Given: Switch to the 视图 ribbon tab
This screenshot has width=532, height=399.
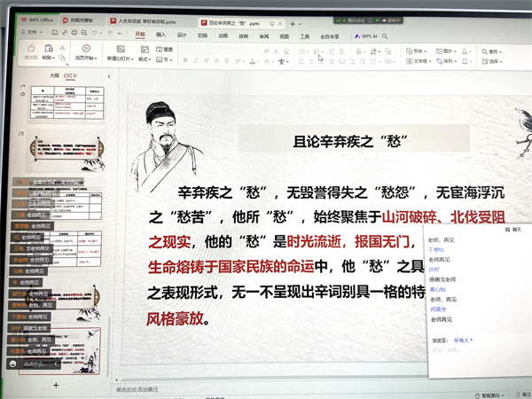Looking at the screenshot, I should click(x=285, y=36).
